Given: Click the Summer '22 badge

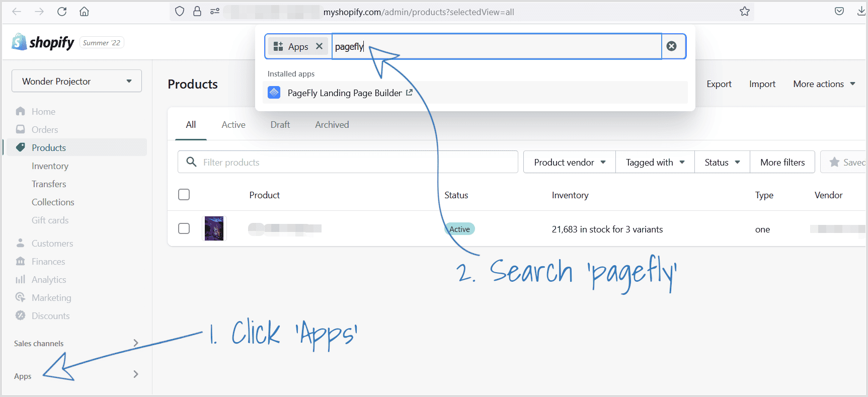Looking at the screenshot, I should tap(102, 43).
